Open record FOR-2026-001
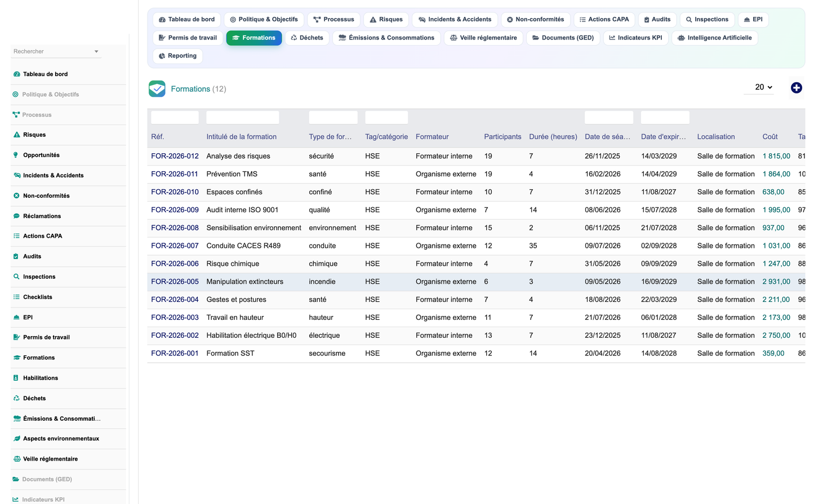This screenshot has height=504, width=814. (x=175, y=354)
